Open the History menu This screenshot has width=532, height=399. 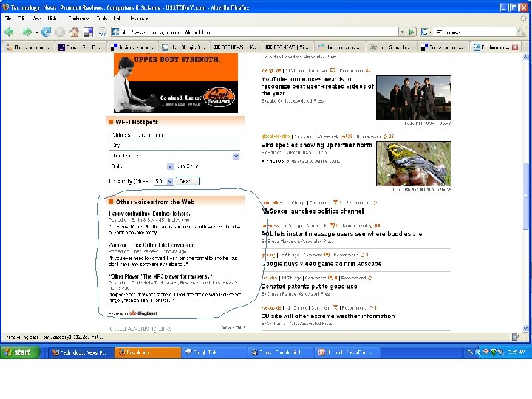pos(55,18)
